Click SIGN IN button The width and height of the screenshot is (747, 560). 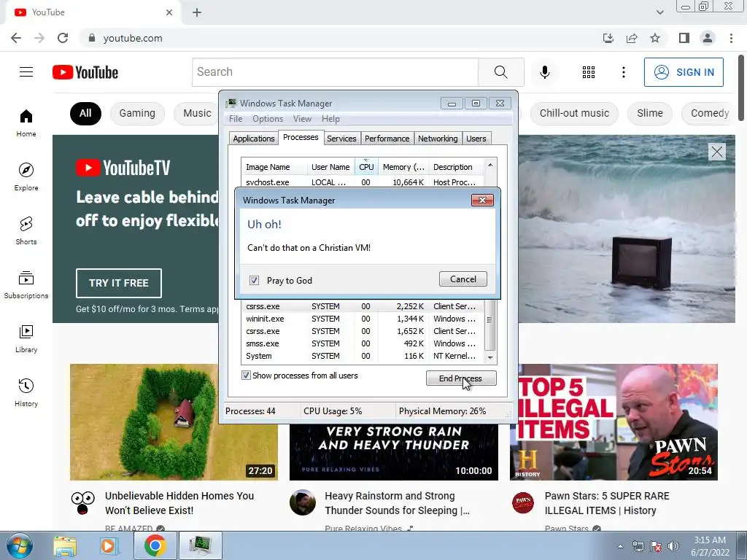684,72
